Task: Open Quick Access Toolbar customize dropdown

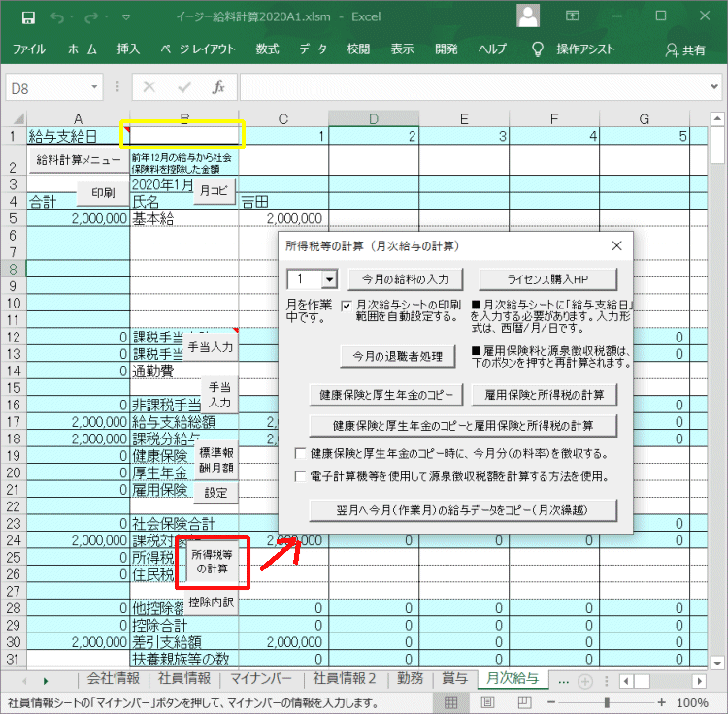Action: click(127, 16)
